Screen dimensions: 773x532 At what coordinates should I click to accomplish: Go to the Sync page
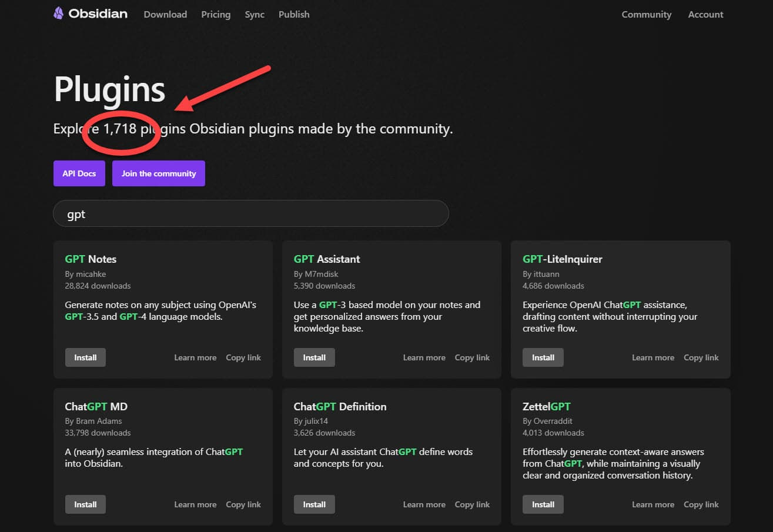255,14
